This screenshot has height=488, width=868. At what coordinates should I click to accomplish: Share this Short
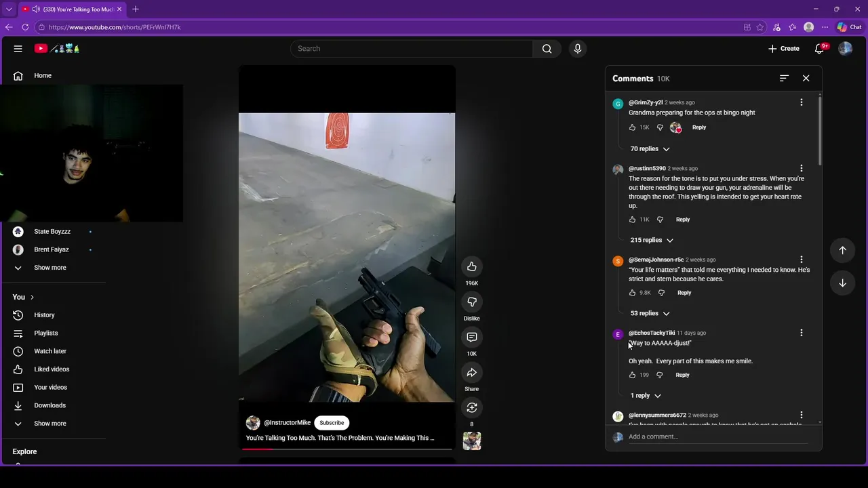472,373
